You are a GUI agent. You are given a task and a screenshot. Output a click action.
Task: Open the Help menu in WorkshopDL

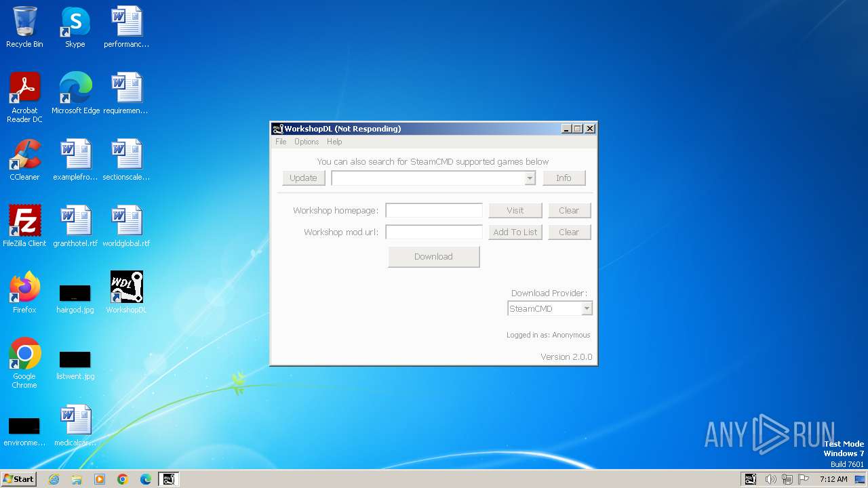[334, 142]
